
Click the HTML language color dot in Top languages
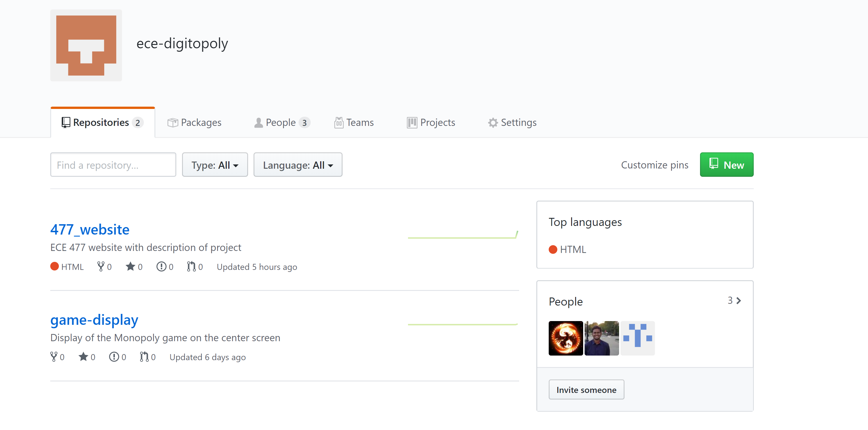point(553,249)
